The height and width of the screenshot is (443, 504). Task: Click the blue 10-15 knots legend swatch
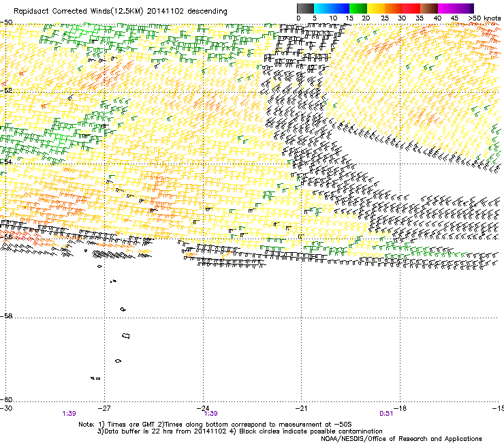[341, 8]
